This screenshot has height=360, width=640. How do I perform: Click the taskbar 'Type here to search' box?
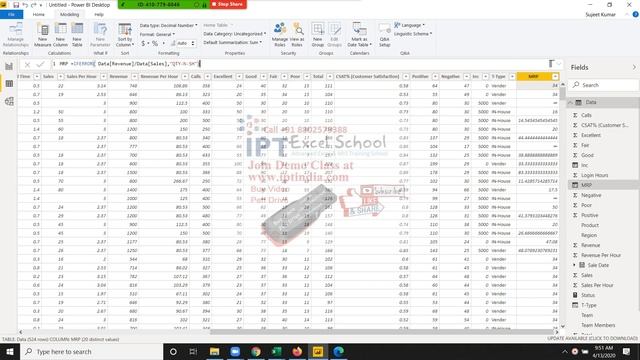(92, 351)
